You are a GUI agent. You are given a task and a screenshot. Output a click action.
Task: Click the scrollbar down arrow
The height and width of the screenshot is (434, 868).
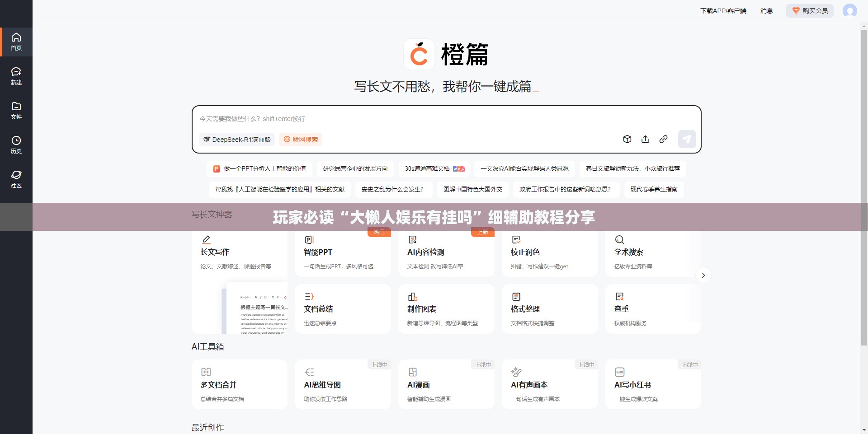(x=864, y=430)
